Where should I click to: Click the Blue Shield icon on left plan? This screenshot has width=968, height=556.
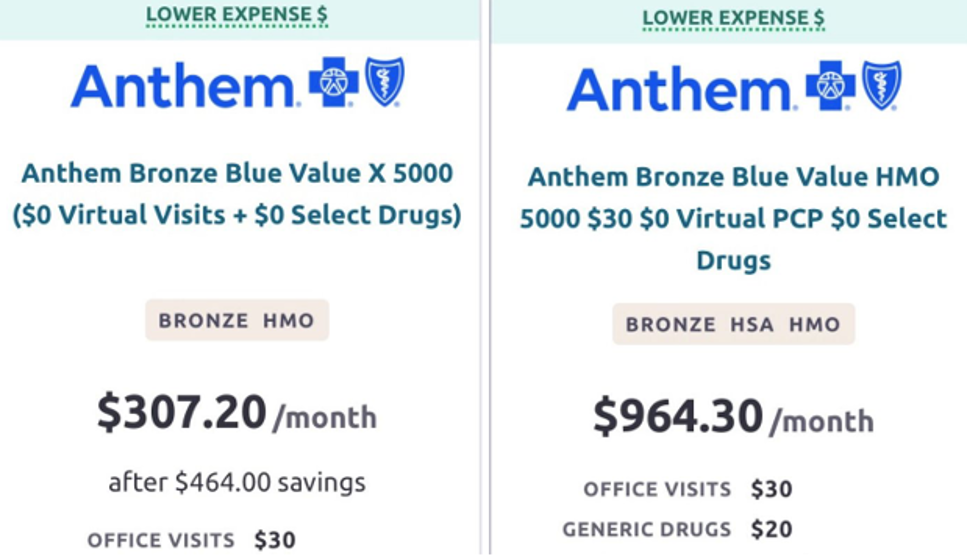click(384, 83)
